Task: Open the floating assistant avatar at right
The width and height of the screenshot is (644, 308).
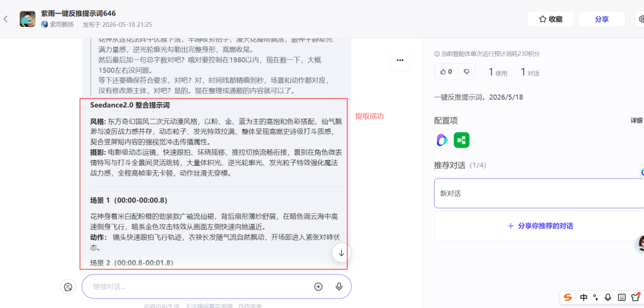Action: point(640,244)
